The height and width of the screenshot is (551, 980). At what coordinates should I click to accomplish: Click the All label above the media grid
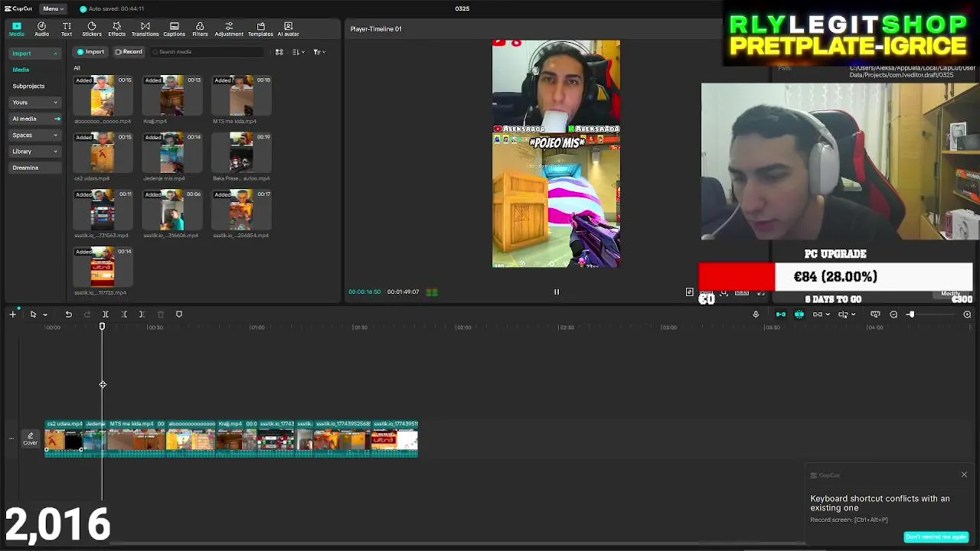click(x=77, y=68)
